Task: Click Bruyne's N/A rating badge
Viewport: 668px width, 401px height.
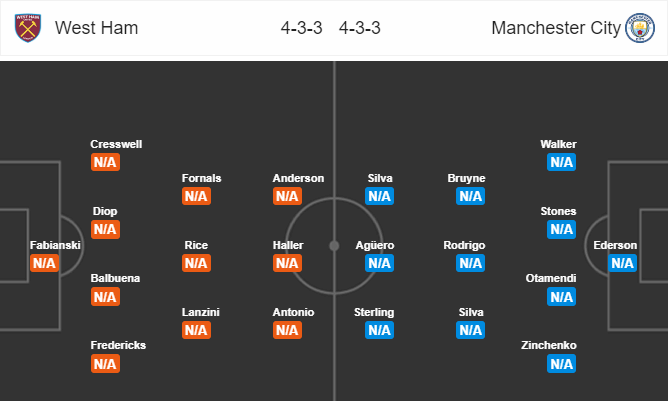Action: 470,197
